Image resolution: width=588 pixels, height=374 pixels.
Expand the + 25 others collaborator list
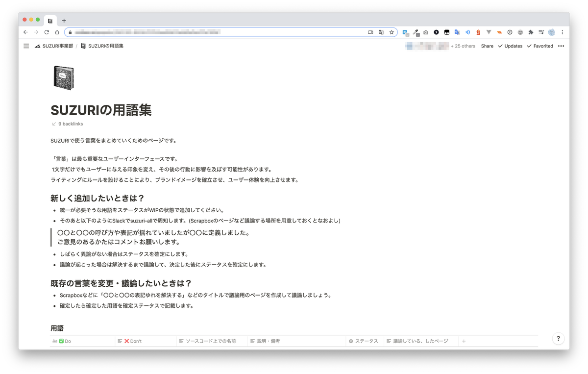tap(463, 46)
